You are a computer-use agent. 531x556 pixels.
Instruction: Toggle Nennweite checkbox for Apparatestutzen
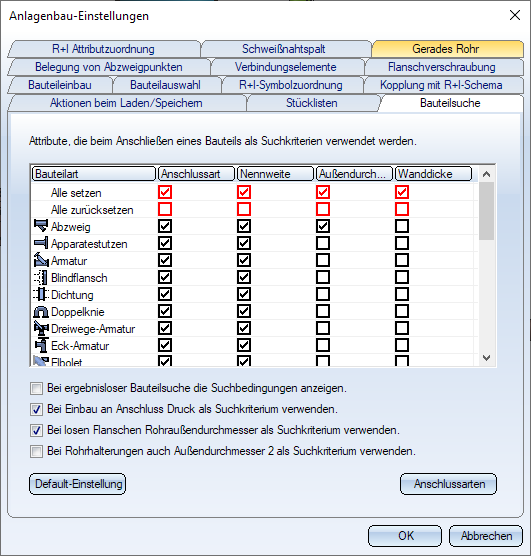[244, 243]
